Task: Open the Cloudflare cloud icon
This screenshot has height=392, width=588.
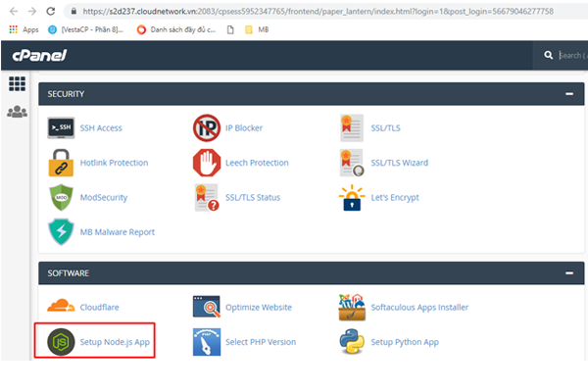Action: pos(61,306)
